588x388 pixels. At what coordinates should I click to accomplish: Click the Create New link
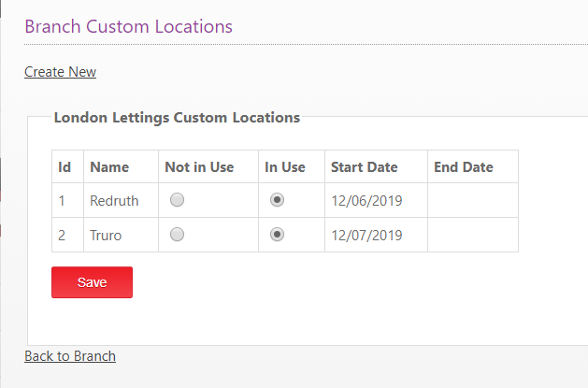[60, 72]
